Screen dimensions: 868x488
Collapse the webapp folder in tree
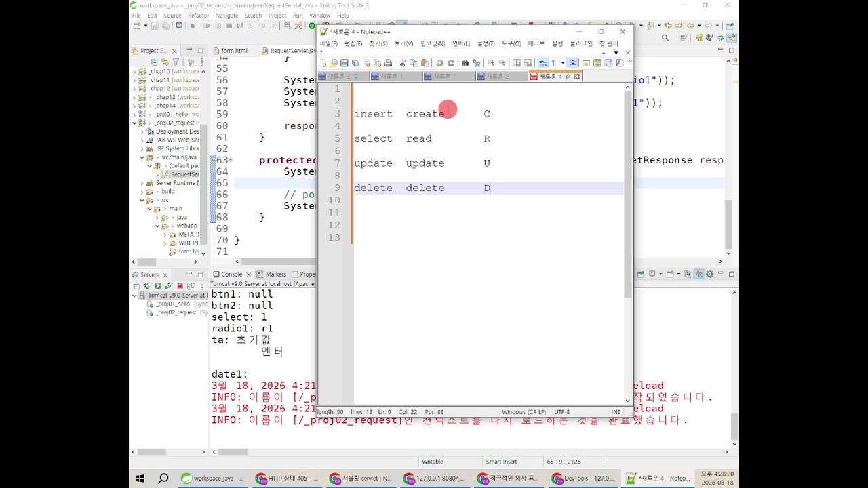point(157,226)
